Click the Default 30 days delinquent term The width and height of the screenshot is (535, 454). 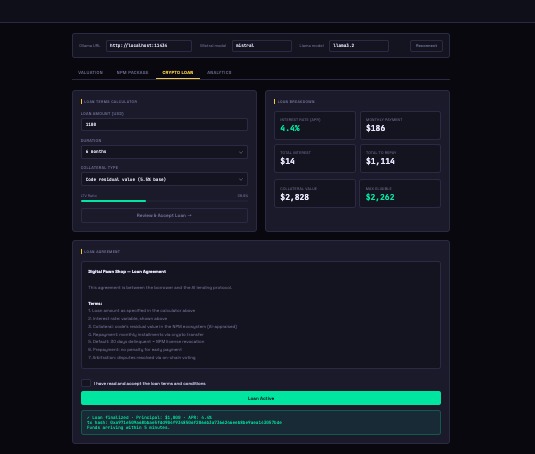146,341
